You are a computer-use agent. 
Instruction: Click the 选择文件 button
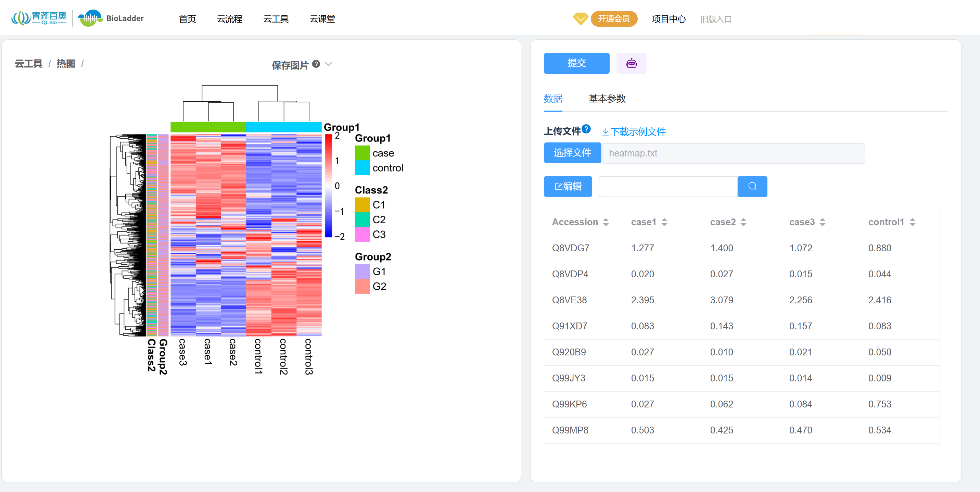point(572,153)
